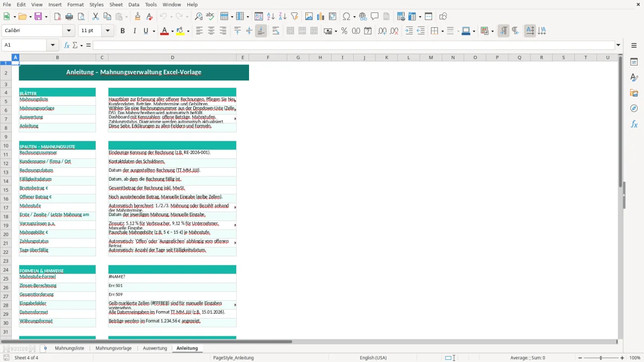Insert a comment
The image size is (644, 362).
click(x=375, y=17)
